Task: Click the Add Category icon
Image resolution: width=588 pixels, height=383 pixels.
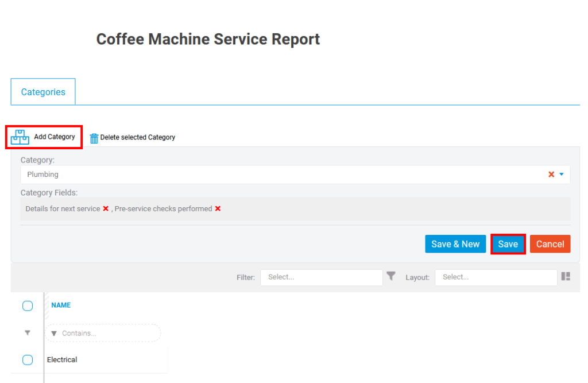Action: (20, 137)
